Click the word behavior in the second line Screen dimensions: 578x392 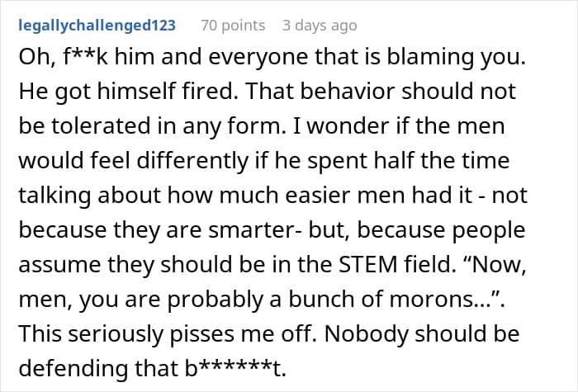[x=348, y=92]
